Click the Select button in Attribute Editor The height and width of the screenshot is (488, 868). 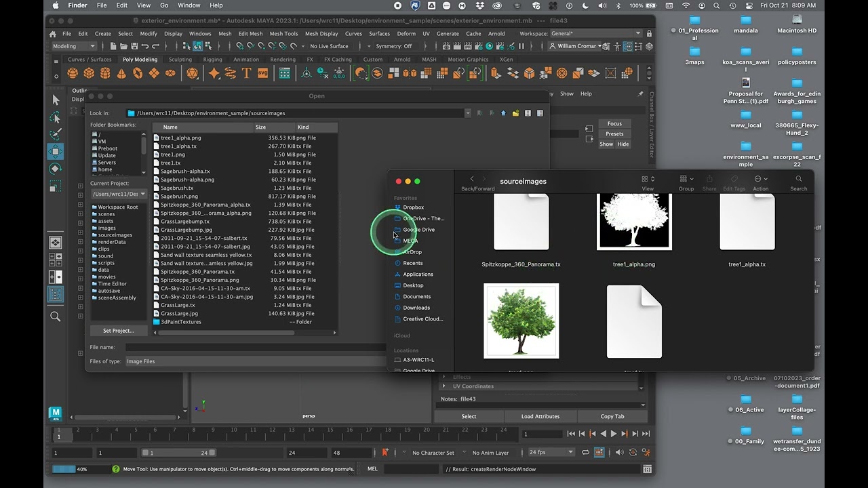469,416
